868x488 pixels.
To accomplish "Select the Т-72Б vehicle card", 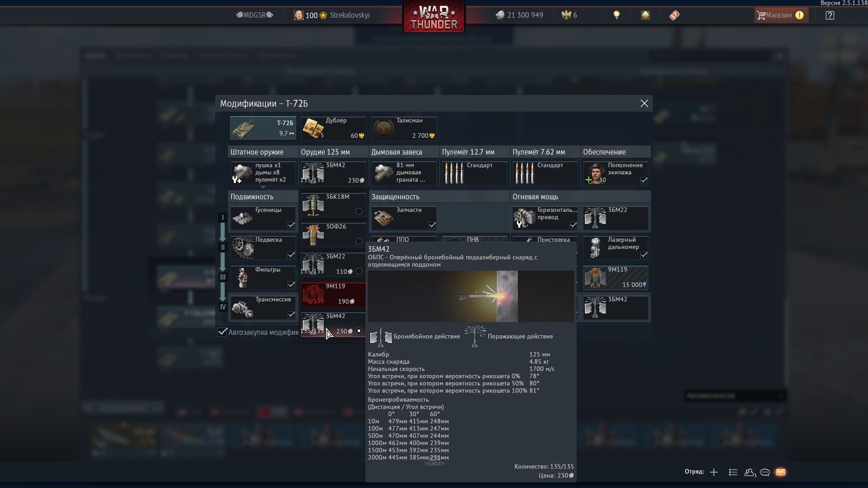I will [x=263, y=128].
